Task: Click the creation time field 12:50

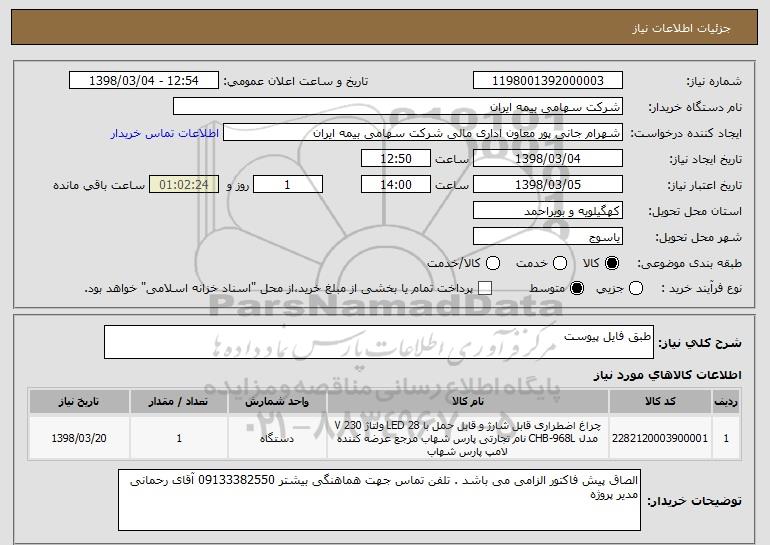Action: tap(396, 159)
